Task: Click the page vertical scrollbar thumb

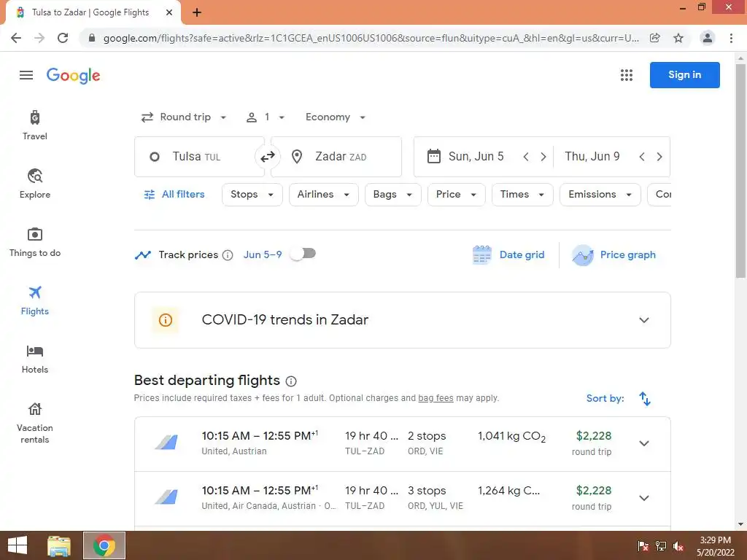Action: [740, 171]
